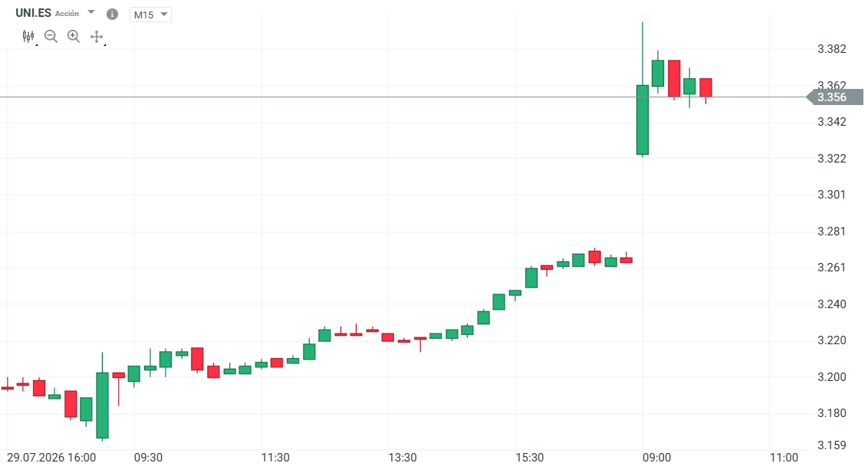Open the M15 timeframe dropdown
Screen dimensions: 868x473
pos(150,15)
